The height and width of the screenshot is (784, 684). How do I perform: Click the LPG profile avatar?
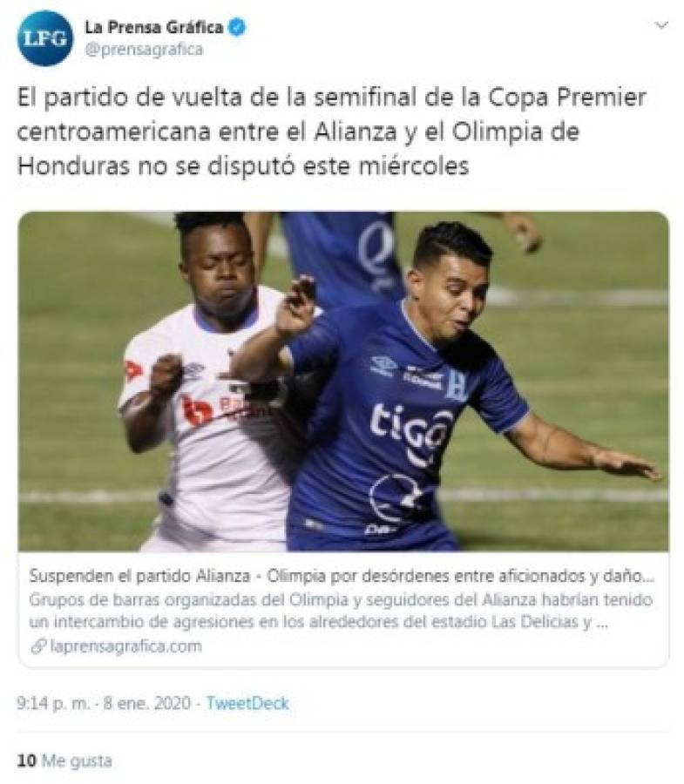tap(45, 38)
